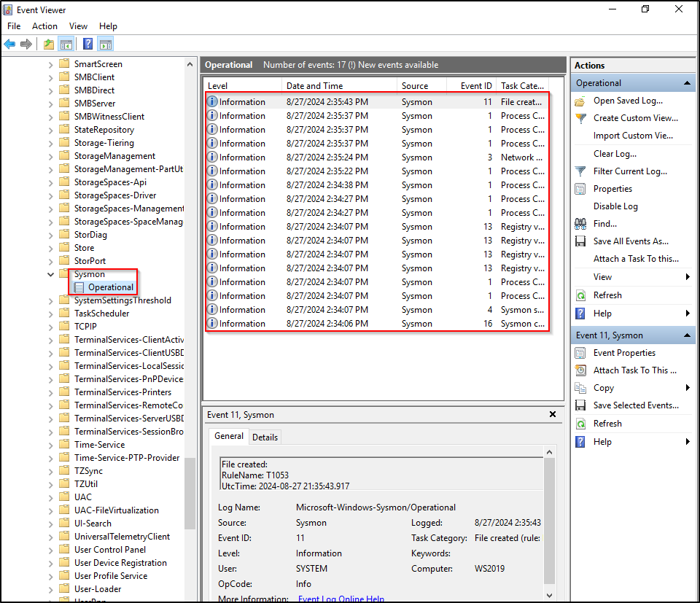
Task: Toggle the Show/Hide Console Tree toolbar icon
Action: pyautogui.click(x=66, y=44)
